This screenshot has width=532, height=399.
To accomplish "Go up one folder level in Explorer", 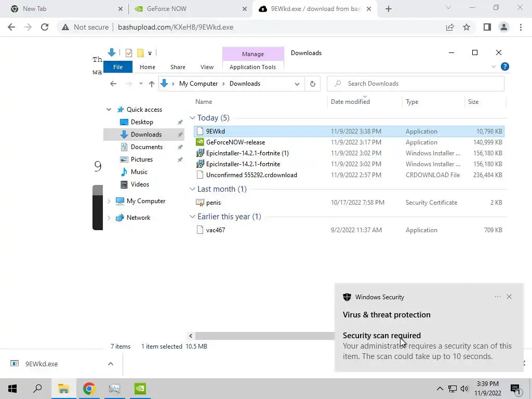I will [152, 84].
